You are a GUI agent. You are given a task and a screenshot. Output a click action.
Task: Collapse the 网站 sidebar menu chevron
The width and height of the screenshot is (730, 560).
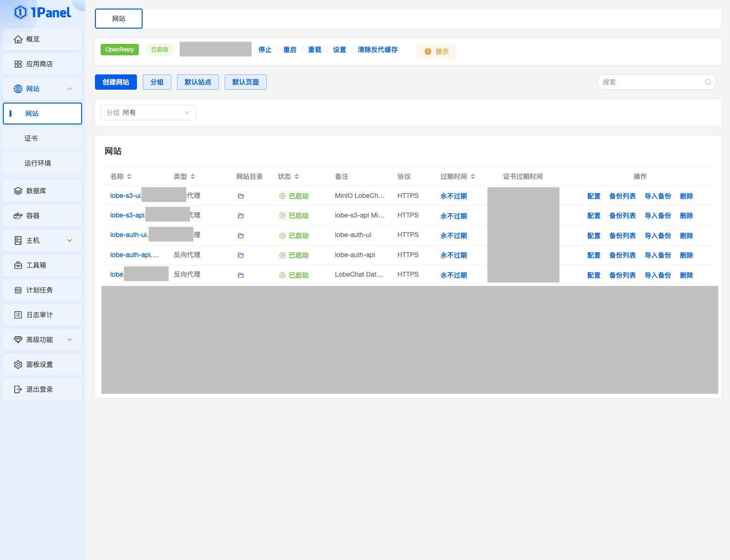[x=70, y=89]
